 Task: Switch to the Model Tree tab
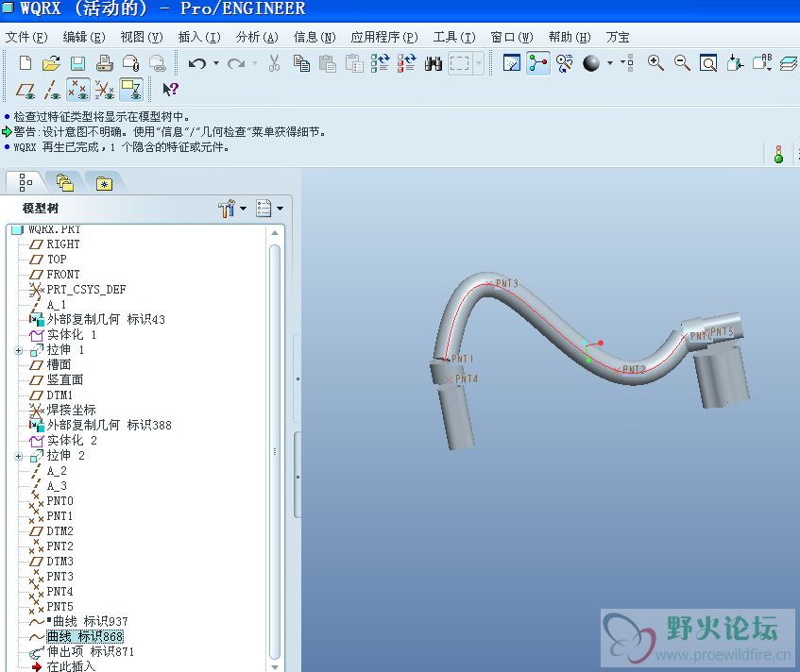[26, 182]
